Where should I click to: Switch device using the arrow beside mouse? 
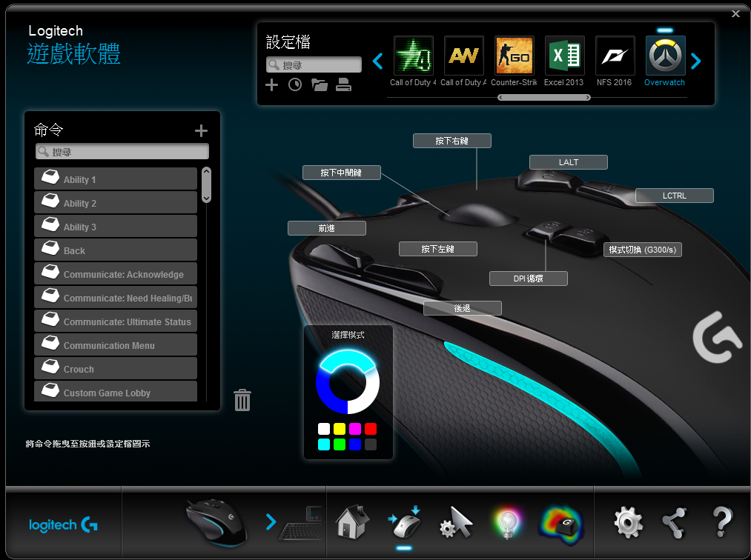[271, 523]
